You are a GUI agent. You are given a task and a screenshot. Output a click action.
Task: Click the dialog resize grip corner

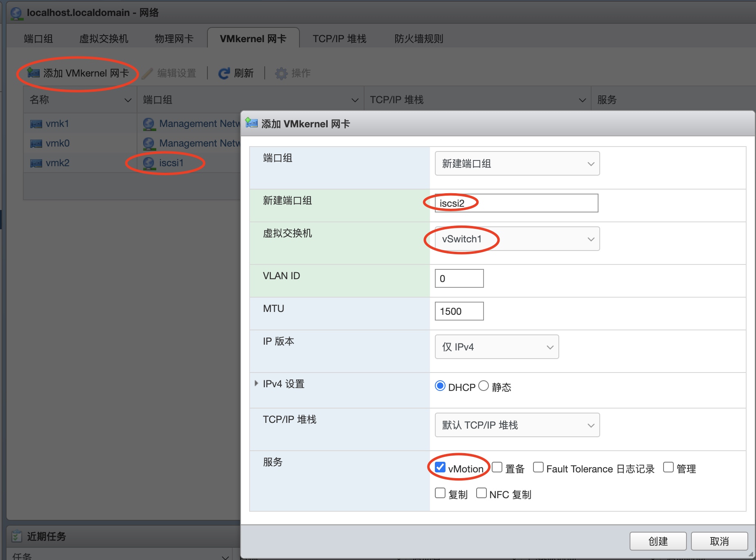point(751,554)
